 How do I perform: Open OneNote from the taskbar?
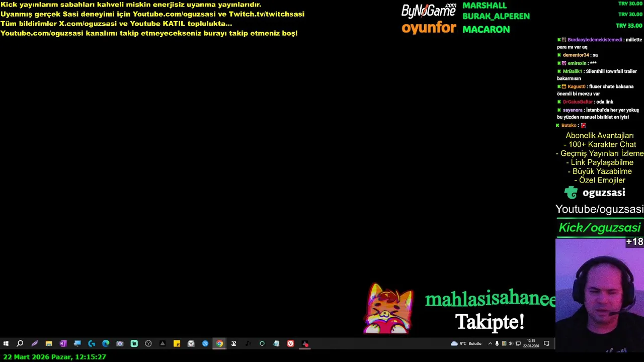[63, 343]
